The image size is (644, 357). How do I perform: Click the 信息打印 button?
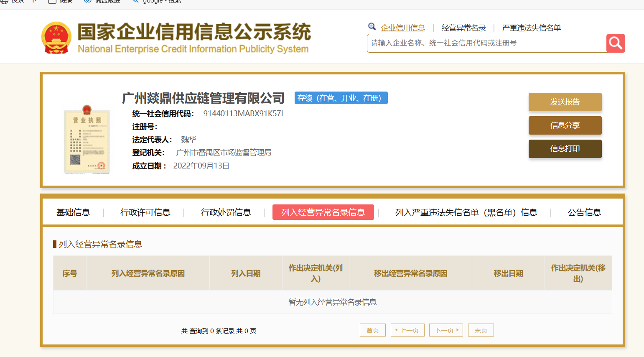(x=565, y=149)
